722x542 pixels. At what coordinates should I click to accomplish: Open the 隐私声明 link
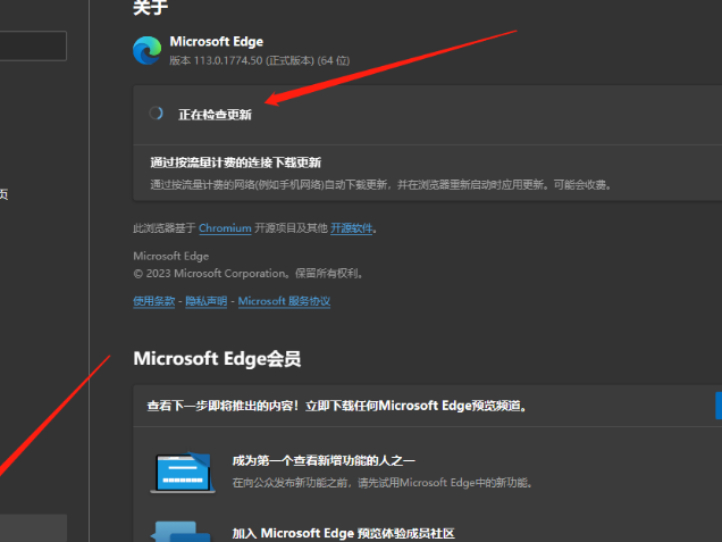pos(206,301)
